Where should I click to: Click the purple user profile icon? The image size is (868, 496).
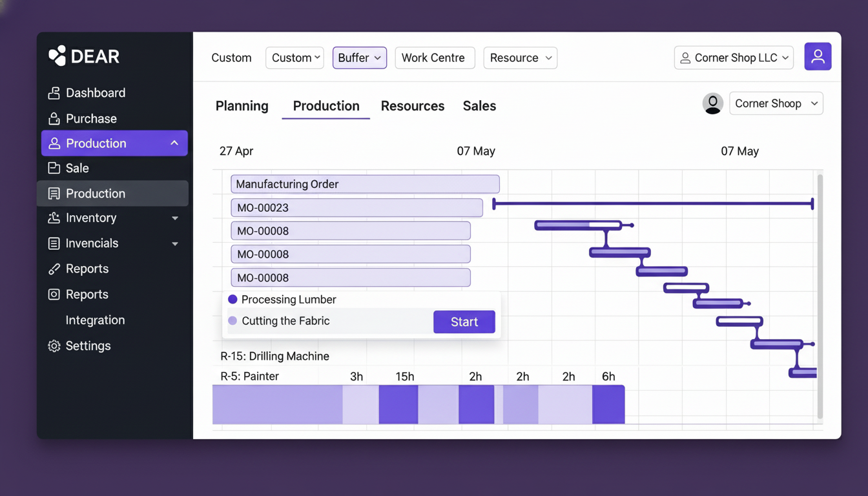817,57
